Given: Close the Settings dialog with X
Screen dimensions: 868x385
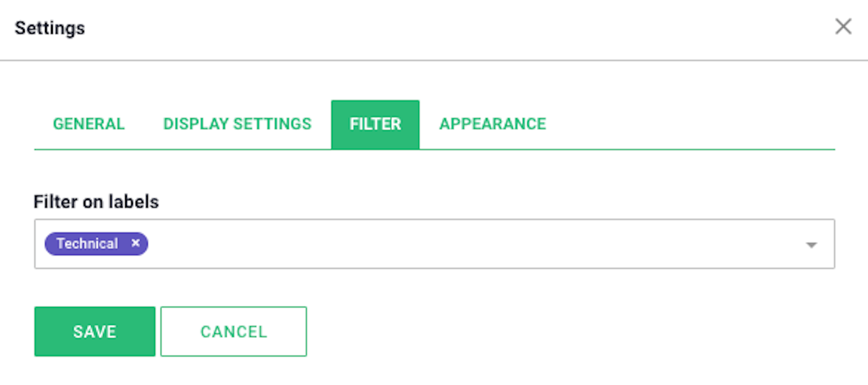Looking at the screenshot, I should tap(843, 26).
